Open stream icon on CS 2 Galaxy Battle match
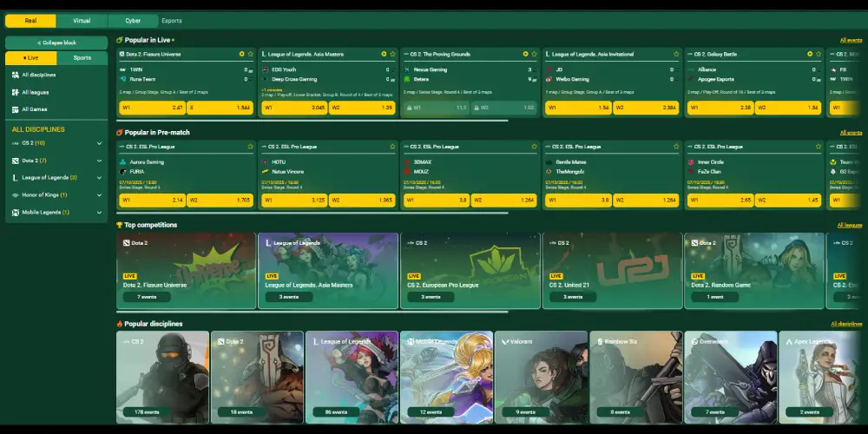The image size is (868, 434). pyautogui.click(x=810, y=54)
